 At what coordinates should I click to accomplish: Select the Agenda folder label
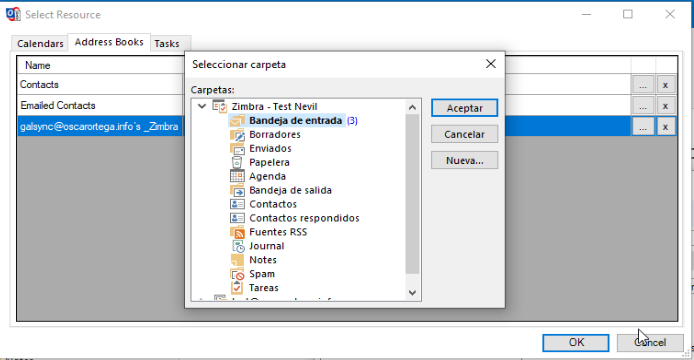267,176
